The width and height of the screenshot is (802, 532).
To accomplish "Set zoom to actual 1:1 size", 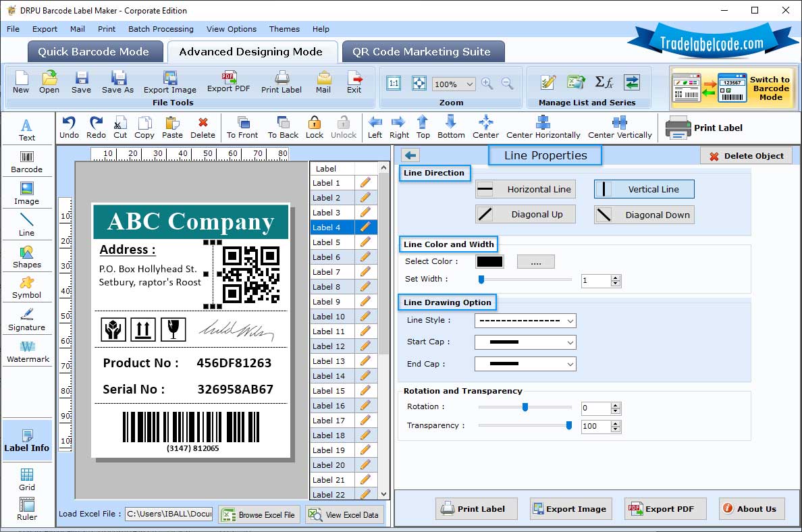I will point(394,84).
